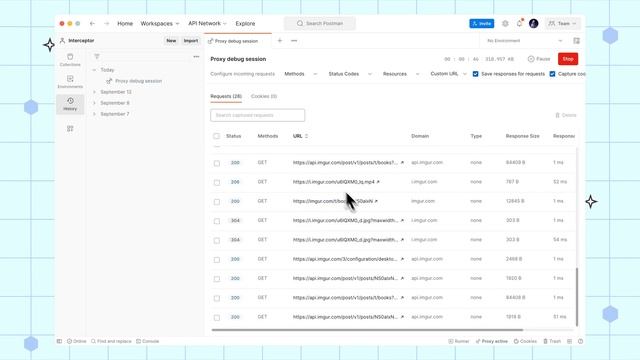Focus the Search captured requests field
640x360 pixels.
[258, 115]
